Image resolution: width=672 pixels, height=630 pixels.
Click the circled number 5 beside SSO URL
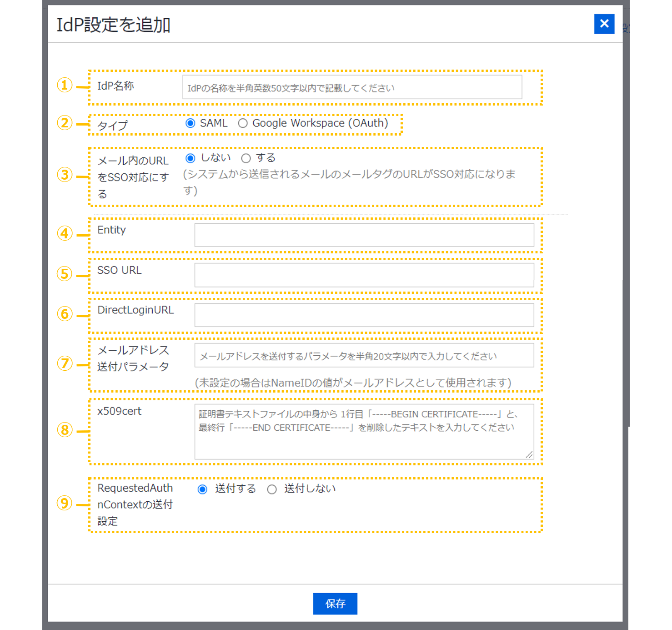(x=65, y=274)
